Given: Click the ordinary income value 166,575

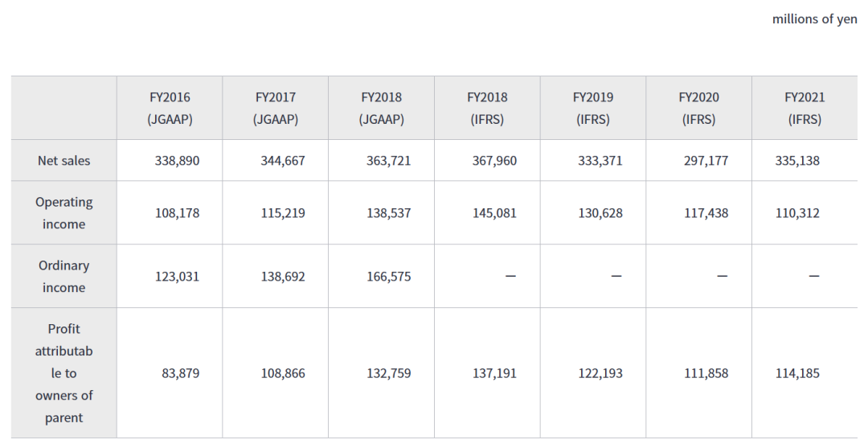Looking at the screenshot, I should 388,277.
